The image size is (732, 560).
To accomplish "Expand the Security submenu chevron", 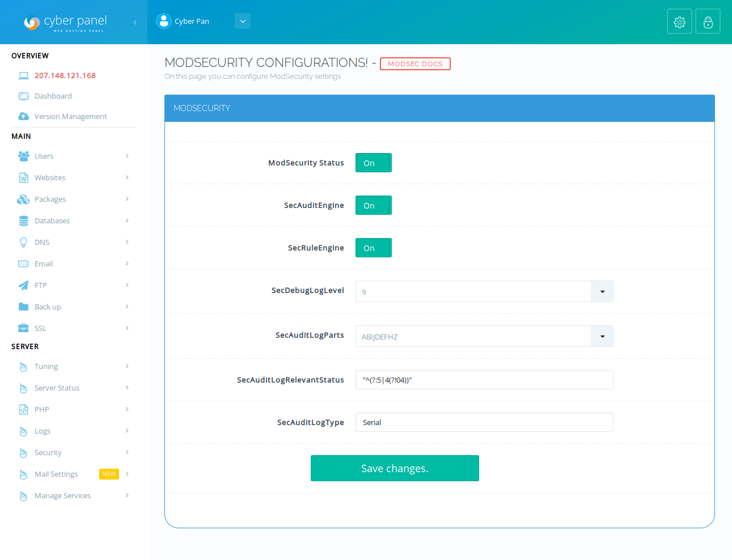I will tap(127, 452).
